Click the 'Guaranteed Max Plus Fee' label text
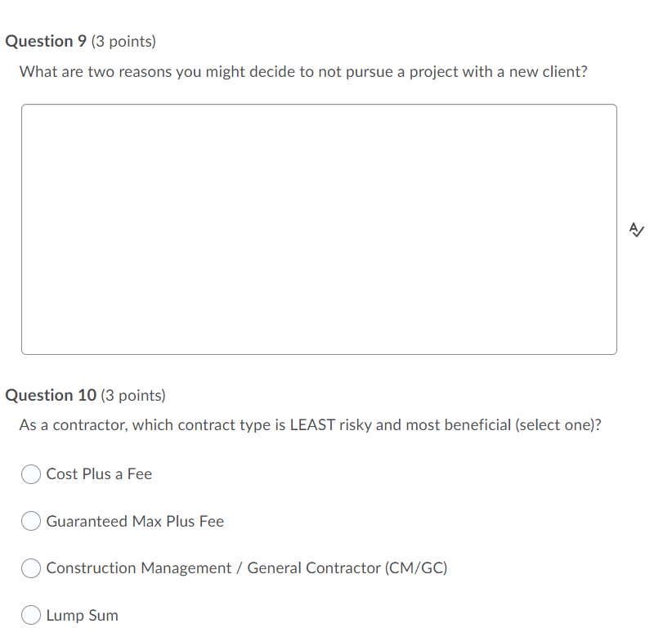 [x=135, y=521]
